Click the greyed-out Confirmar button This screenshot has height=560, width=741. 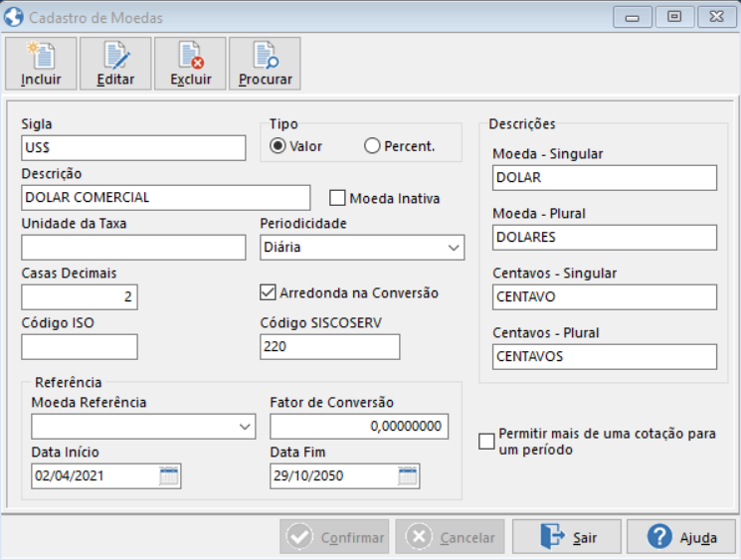pos(334,537)
